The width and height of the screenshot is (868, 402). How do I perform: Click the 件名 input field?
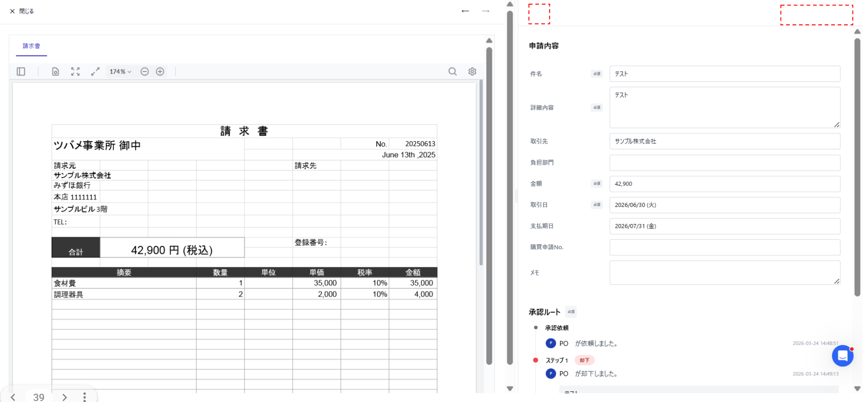724,74
